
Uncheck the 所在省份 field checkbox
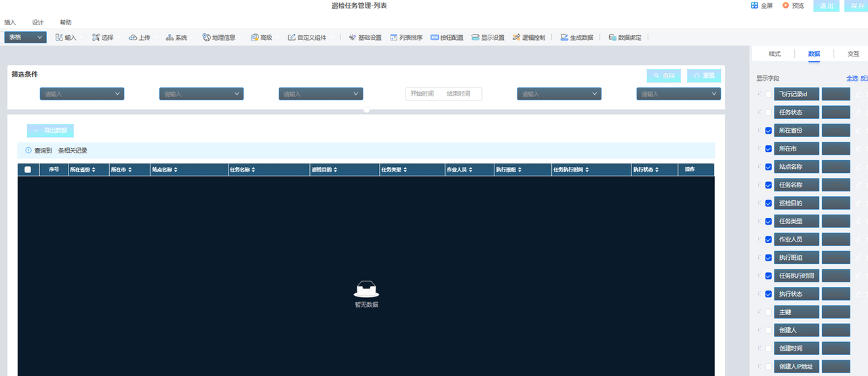click(x=768, y=130)
